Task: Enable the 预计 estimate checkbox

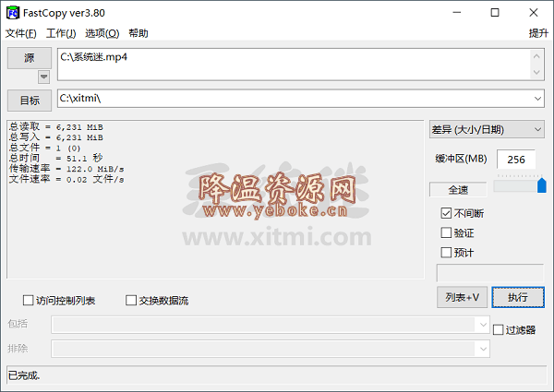Action: click(x=446, y=253)
